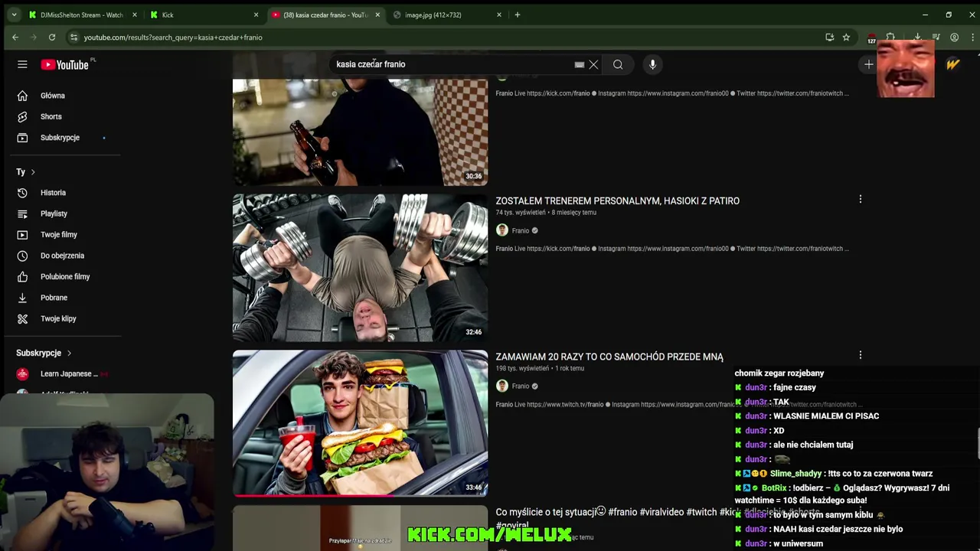Open the media controls toolbar icon
This screenshot has height=551, width=980.
coord(936,37)
